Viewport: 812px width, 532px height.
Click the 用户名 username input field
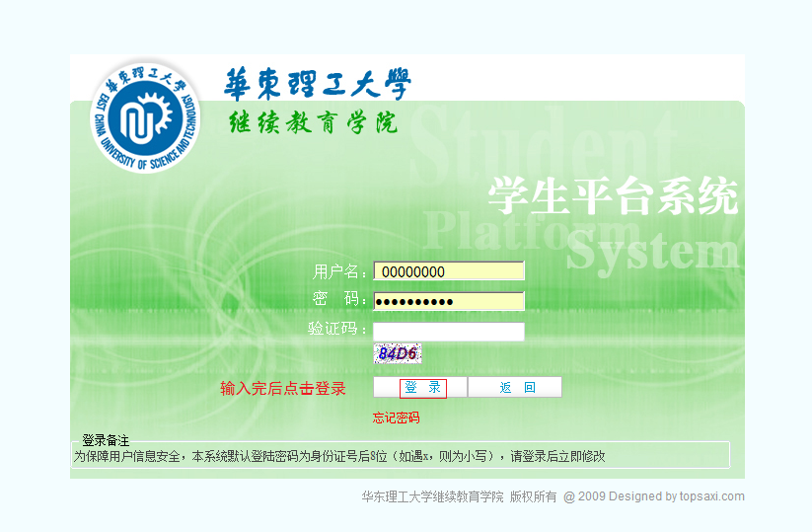(449, 270)
